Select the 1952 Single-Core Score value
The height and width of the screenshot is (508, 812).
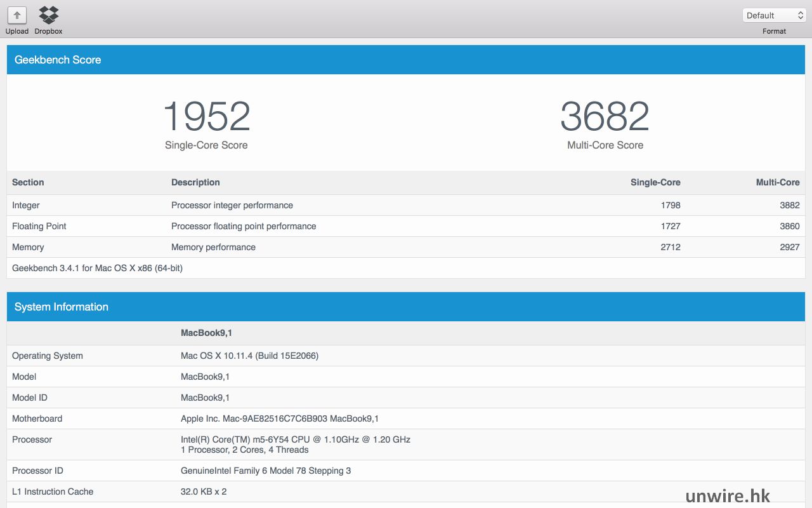[206, 117]
